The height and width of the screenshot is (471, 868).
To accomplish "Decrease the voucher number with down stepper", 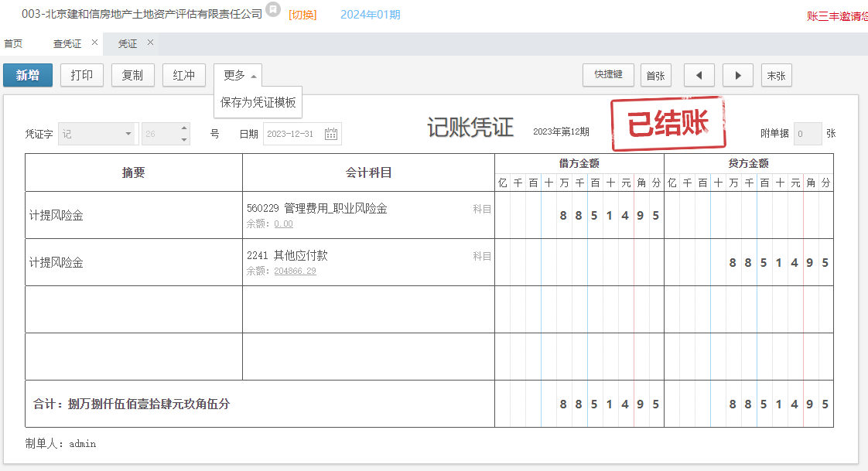I will (x=184, y=139).
